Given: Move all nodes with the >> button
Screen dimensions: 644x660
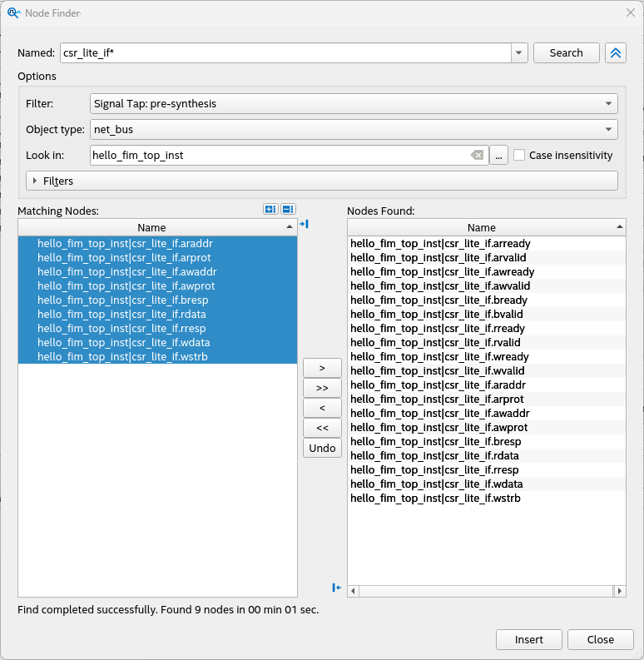Looking at the screenshot, I should [x=322, y=388].
